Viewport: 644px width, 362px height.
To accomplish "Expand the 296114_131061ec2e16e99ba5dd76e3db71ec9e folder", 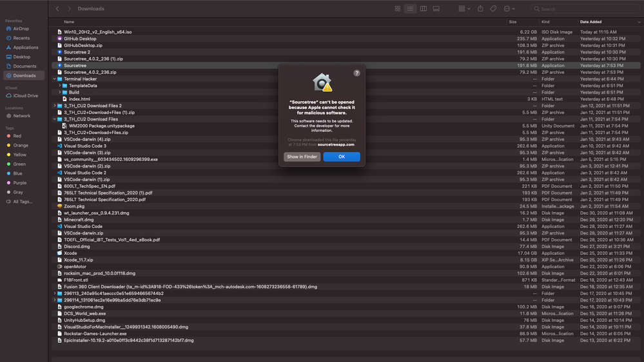I will point(55,300).
